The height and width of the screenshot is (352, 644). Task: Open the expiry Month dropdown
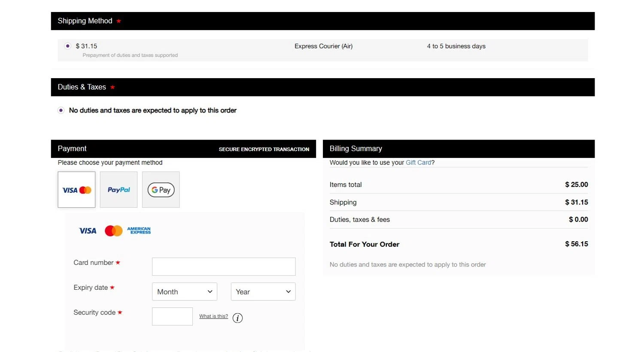[x=185, y=291]
